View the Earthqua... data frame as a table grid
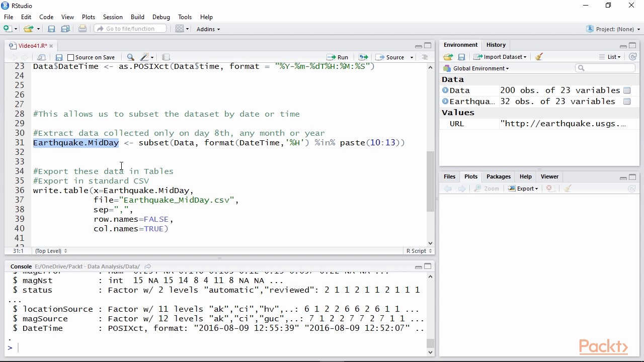The height and width of the screenshot is (362, 644). tap(627, 102)
